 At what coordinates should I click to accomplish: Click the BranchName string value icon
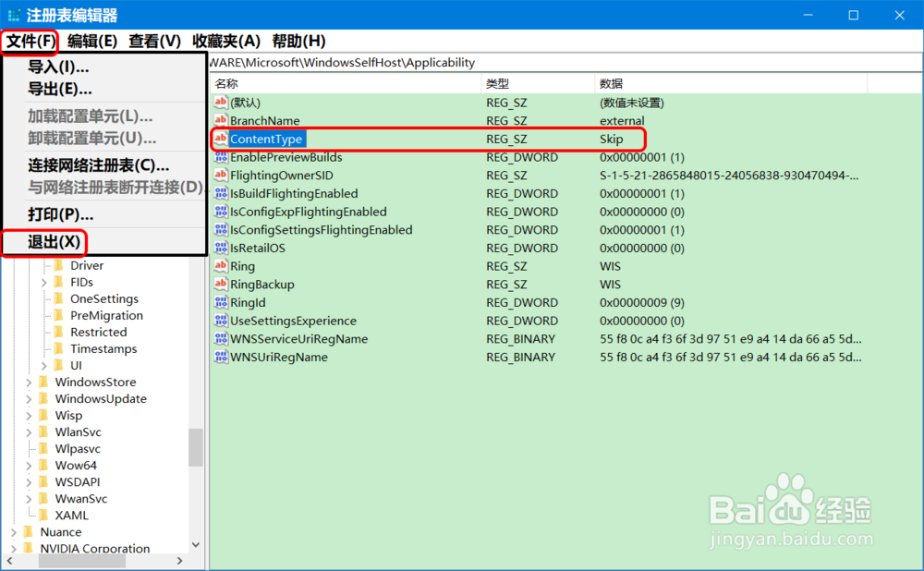point(221,120)
